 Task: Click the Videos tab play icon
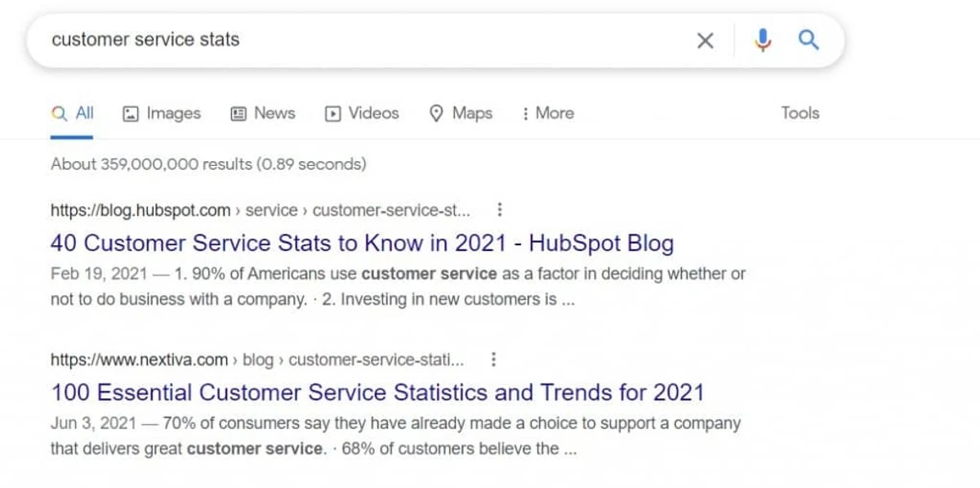pos(333,114)
